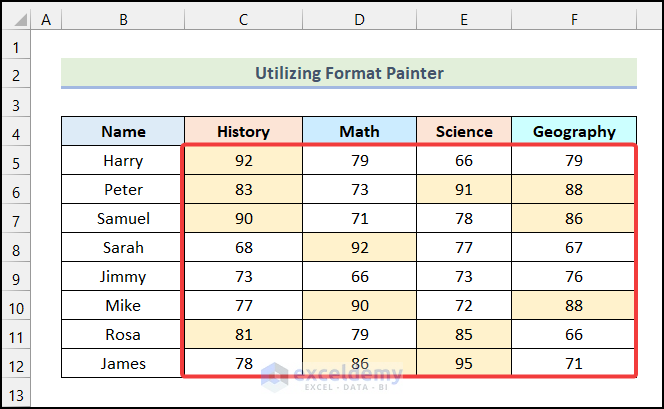Select the Math heading cell

pyautogui.click(x=359, y=132)
